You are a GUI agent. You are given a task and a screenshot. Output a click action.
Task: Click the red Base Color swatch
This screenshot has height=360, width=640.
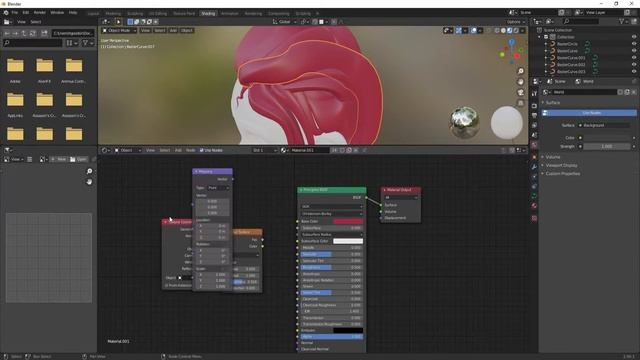tap(348, 221)
